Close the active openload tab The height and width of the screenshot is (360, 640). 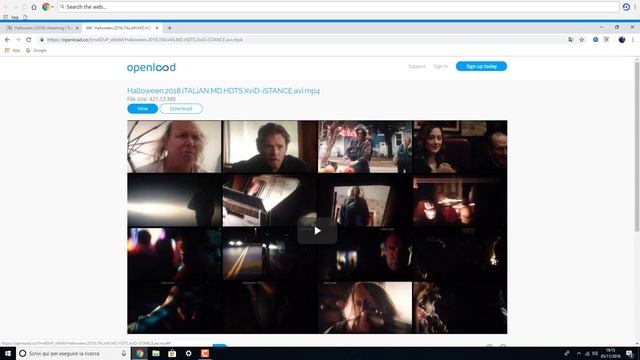coord(157,28)
